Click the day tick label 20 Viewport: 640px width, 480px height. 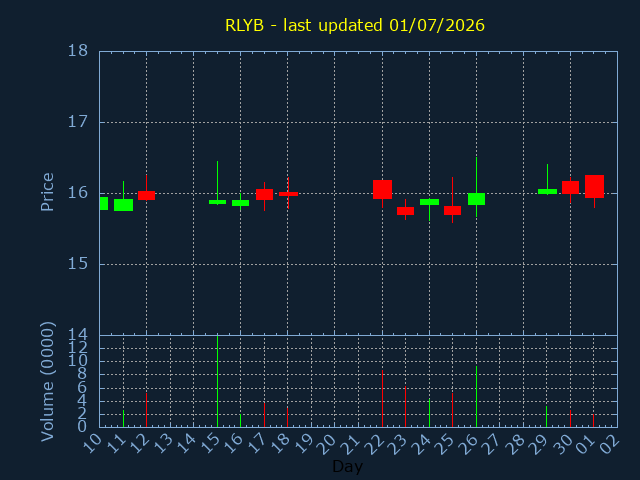pos(327,444)
